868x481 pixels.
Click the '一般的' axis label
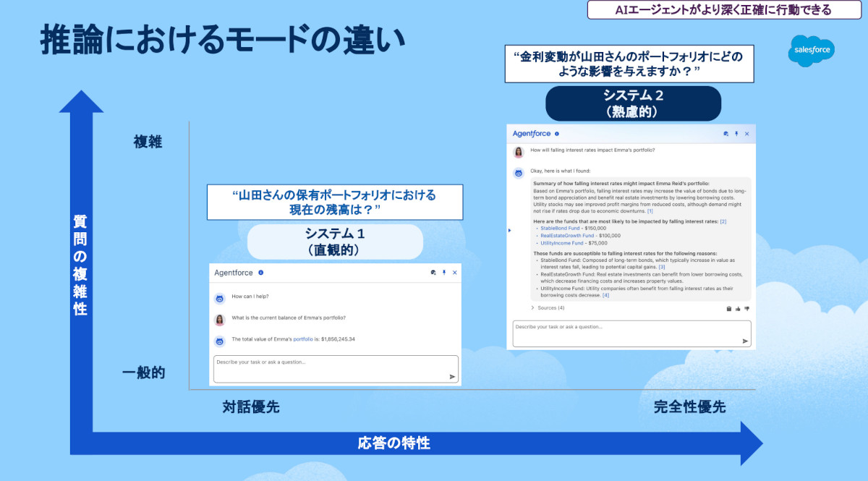[144, 373]
